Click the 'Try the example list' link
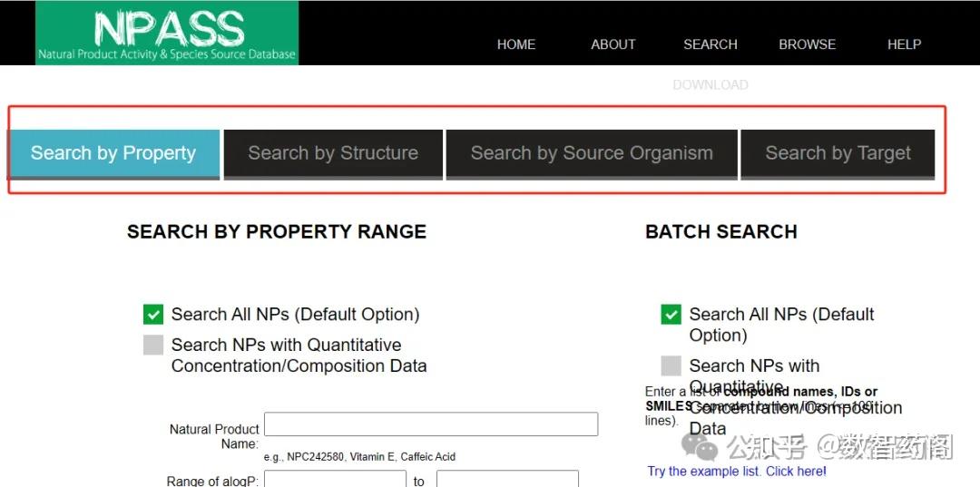Screen dimensions: 980x487 [737, 472]
